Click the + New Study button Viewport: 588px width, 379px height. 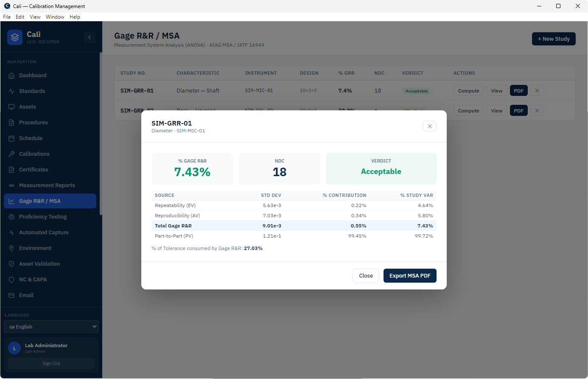click(554, 39)
